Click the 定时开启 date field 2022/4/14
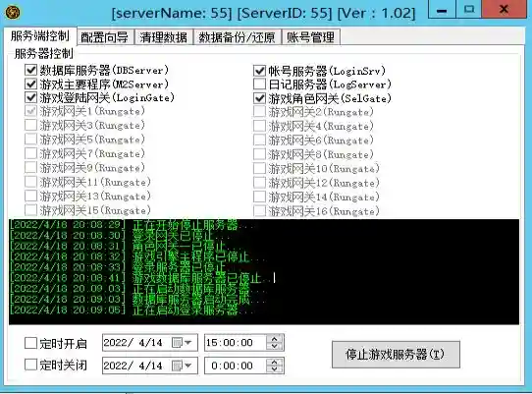Screen dimensions: 532x394 tap(150, 342)
